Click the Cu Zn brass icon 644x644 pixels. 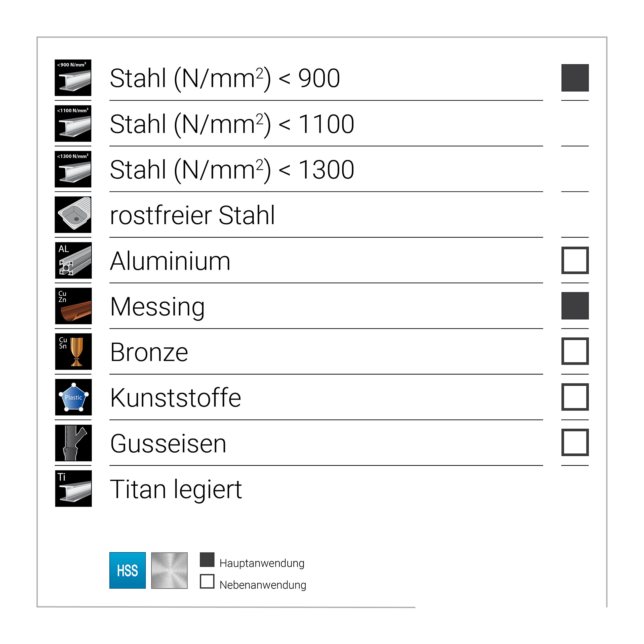(x=73, y=306)
